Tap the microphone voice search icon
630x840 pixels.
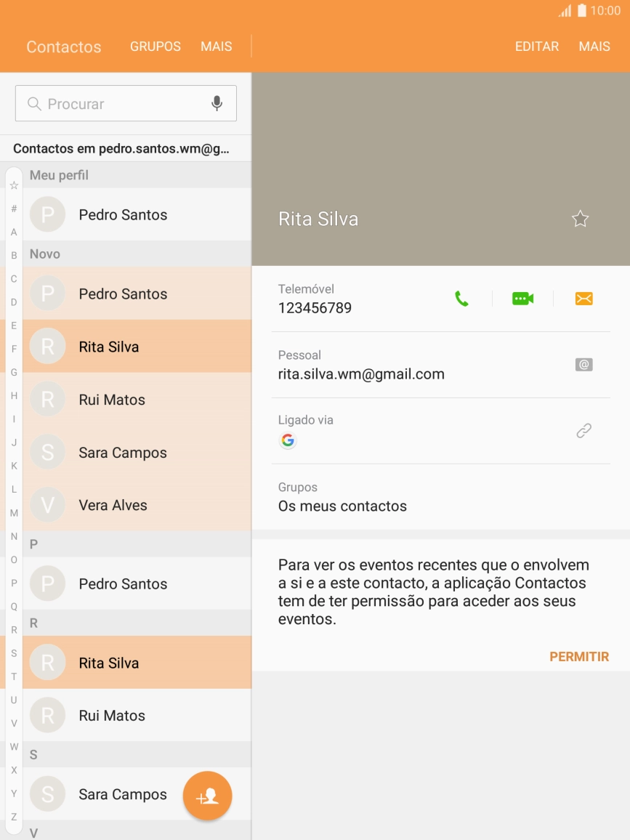[x=217, y=104]
